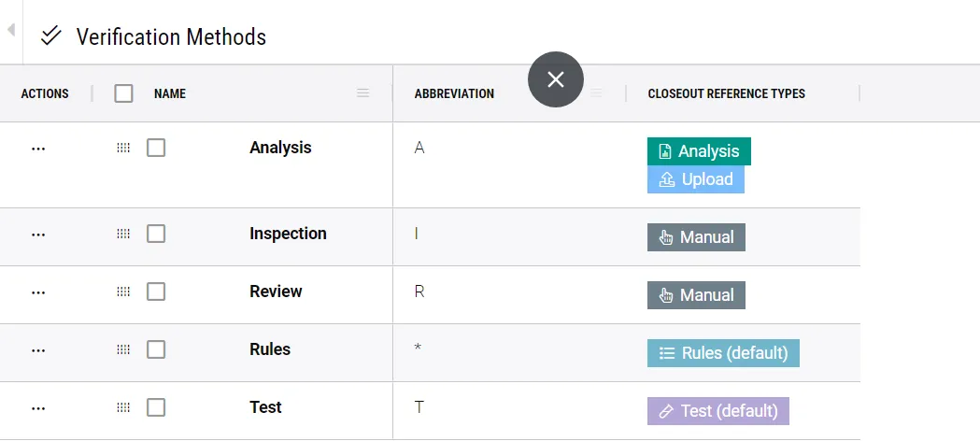Click the blue Upload closeout tag
980x441 pixels.
click(696, 179)
